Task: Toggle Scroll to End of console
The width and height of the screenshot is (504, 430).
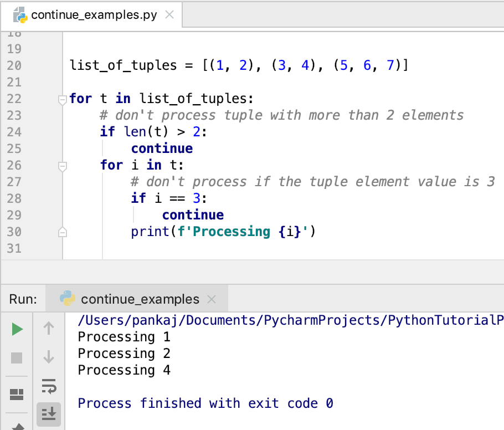Action: (x=49, y=413)
